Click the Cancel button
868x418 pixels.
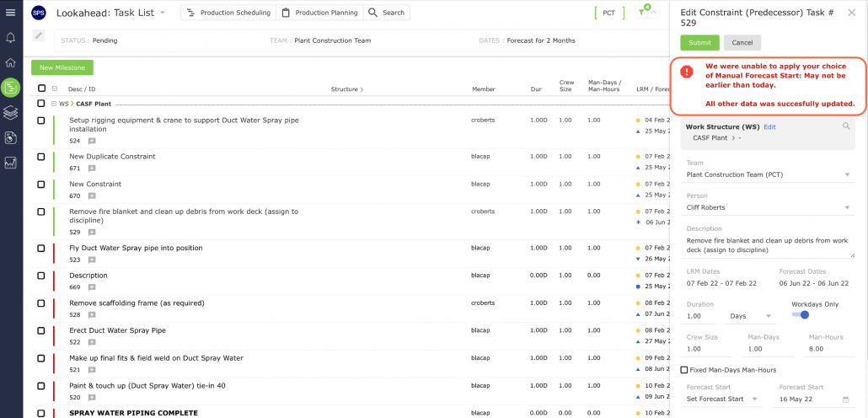742,43
